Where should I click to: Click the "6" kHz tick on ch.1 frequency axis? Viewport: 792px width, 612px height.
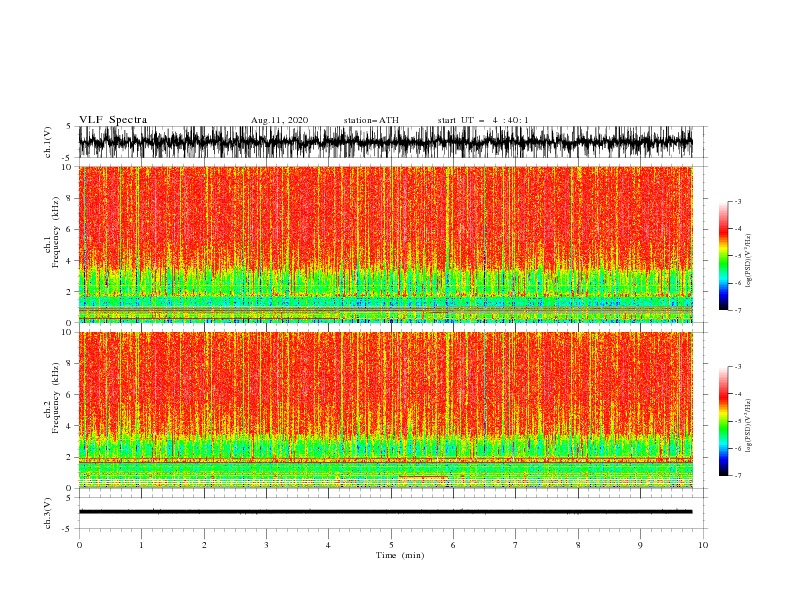pyautogui.click(x=69, y=229)
